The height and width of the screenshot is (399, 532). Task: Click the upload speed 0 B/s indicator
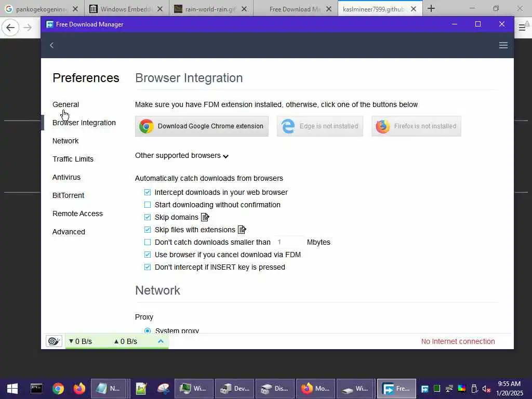[126, 341]
